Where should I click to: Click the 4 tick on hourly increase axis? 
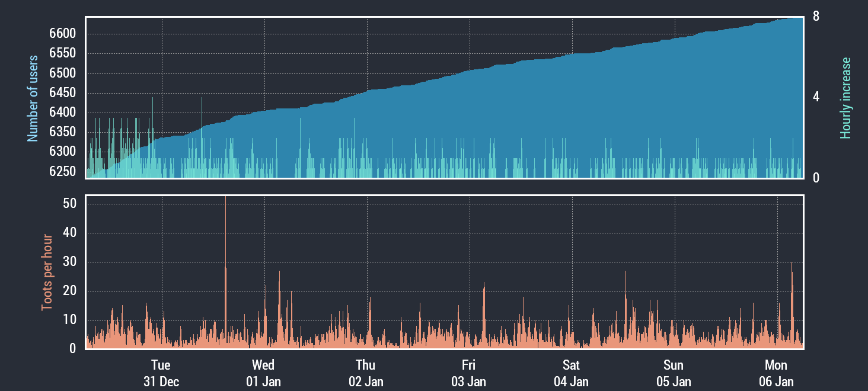pos(816,97)
